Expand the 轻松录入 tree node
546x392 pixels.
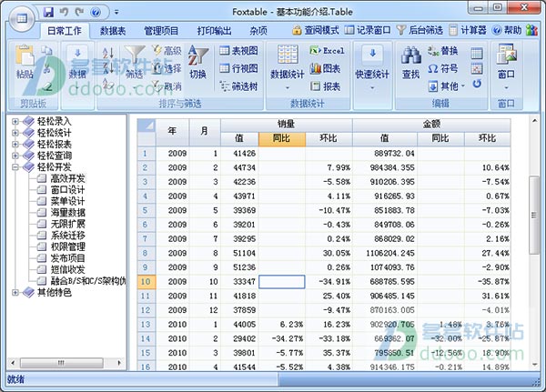15,122
